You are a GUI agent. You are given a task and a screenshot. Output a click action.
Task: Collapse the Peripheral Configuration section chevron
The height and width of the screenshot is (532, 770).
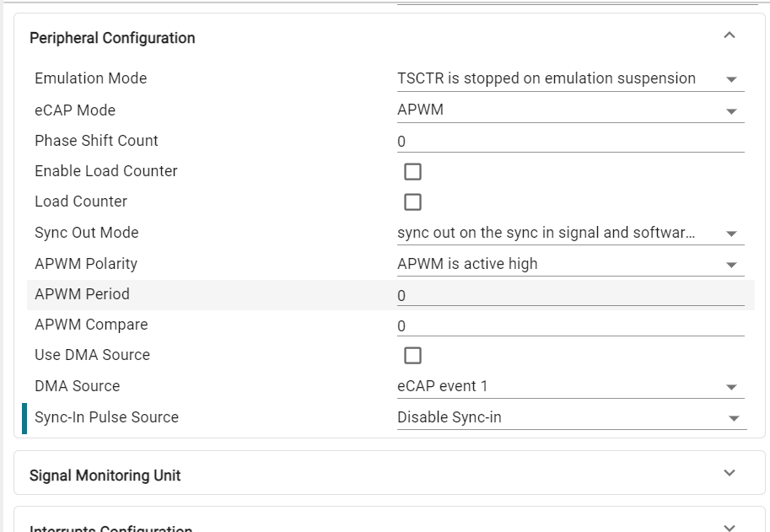pyautogui.click(x=730, y=35)
